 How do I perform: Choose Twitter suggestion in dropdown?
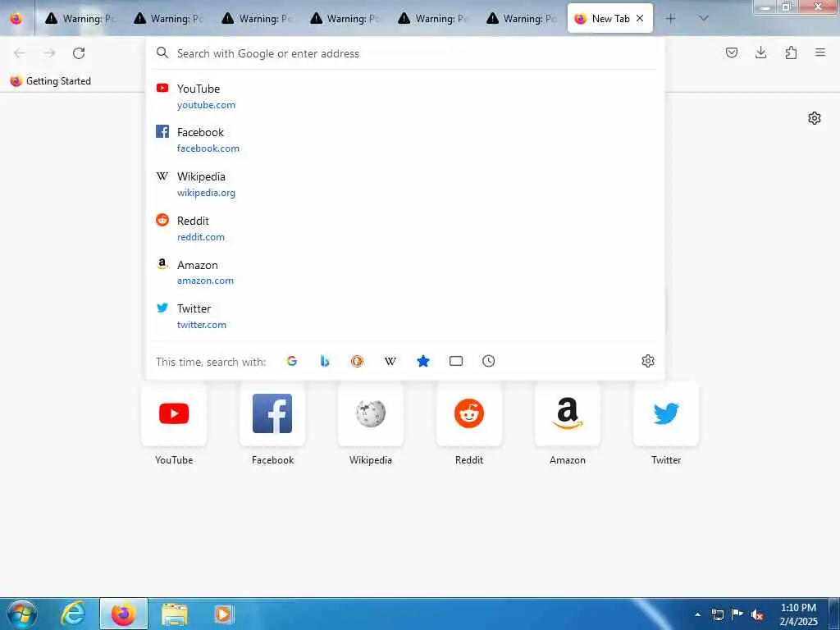[404, 316]
